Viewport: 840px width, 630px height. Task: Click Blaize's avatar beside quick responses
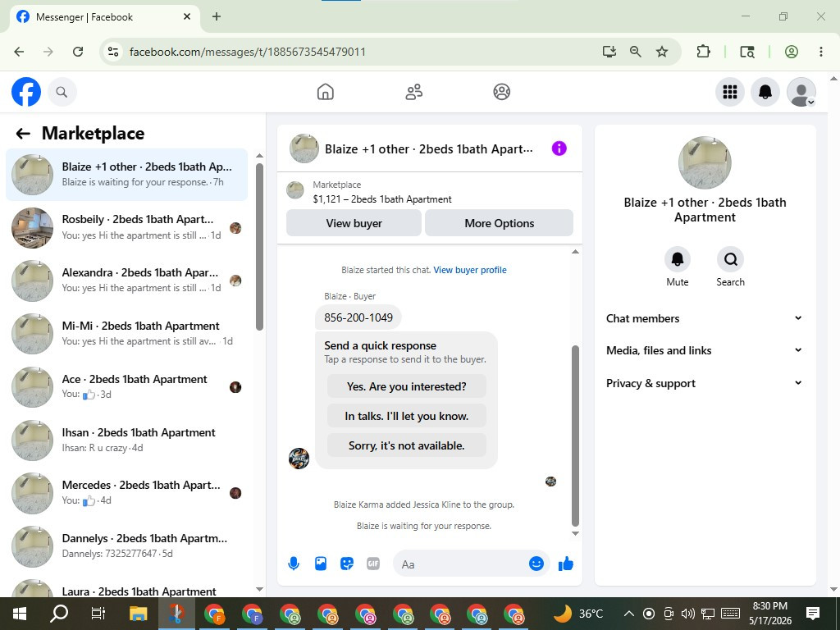tap(299, 459)
